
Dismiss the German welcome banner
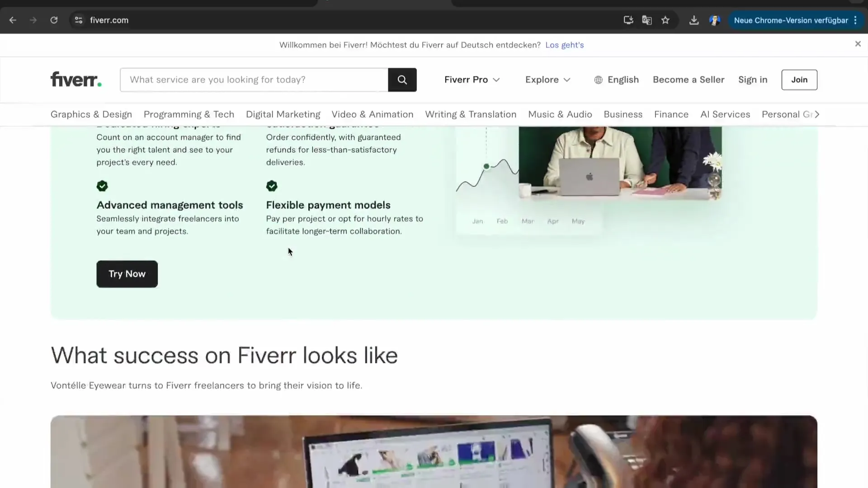point(857,44)
